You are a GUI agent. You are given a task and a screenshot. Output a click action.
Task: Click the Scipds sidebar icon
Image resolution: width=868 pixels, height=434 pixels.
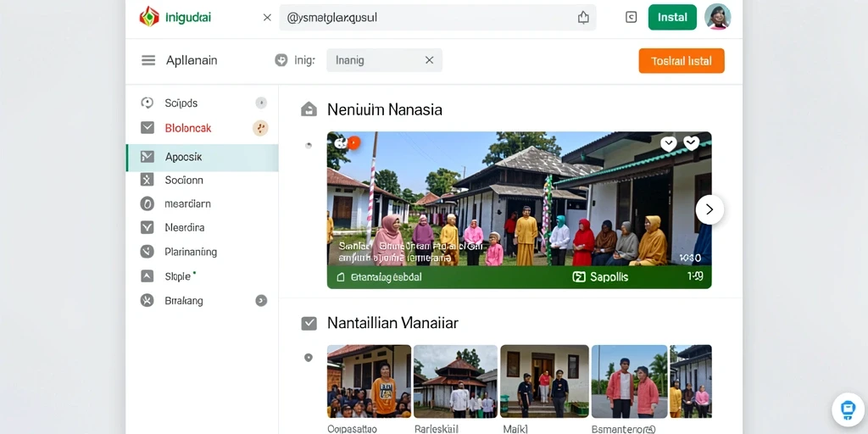pyautogui.click(x=147, y=103)
